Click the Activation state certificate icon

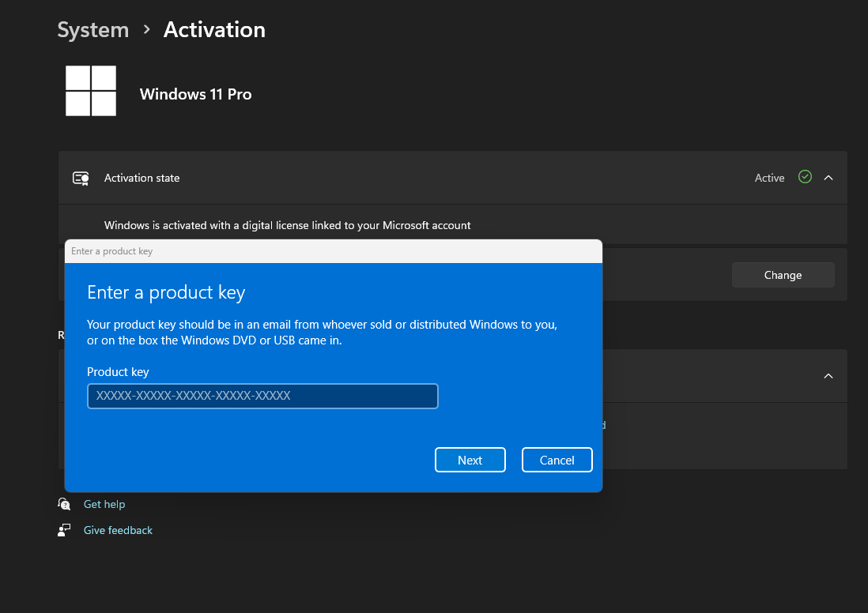pos(81,179)
